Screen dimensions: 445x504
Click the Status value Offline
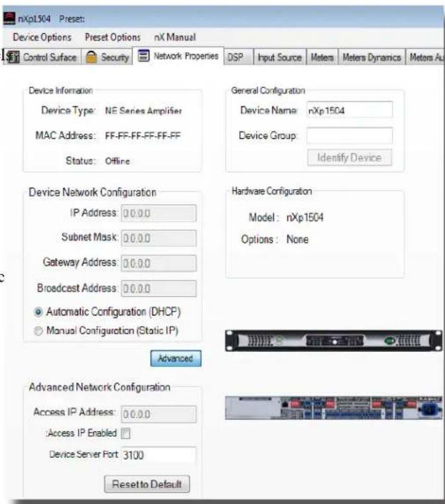coord(118,161)
